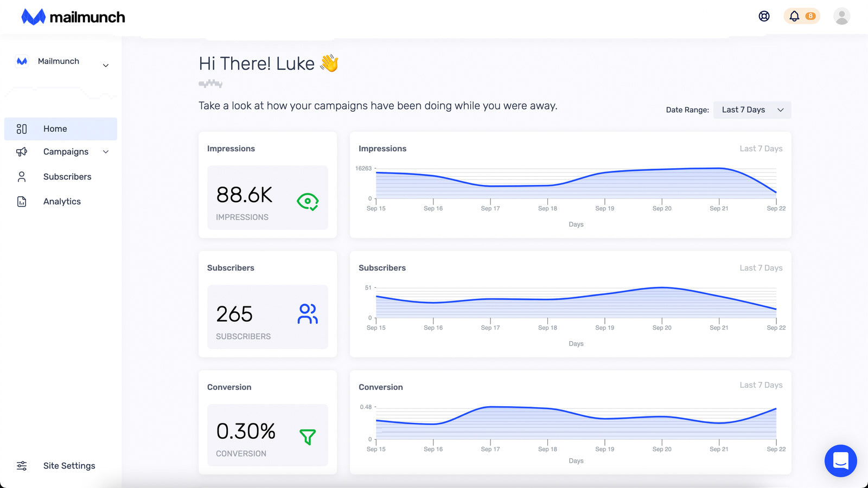Open the notifications bell
This screenshot has width=868, height=488.
(794, 16)
